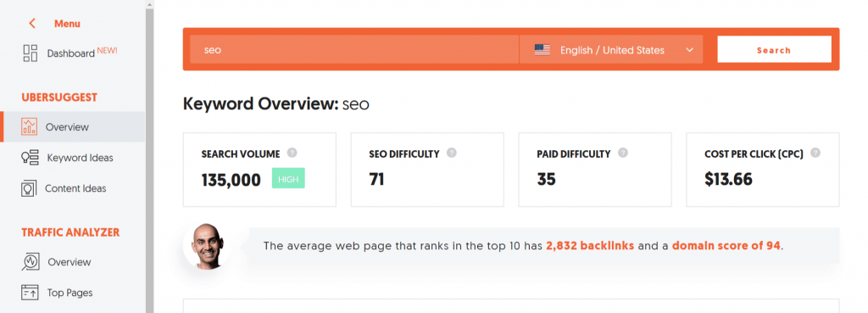Screen dimensions: 868x313
Task: Click the $13.66 cost per click value
Action: click(x=728, y=179)
